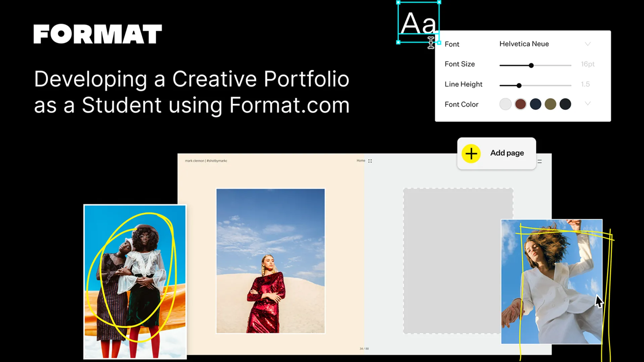Image resolution: width=644 pixels, height=362 pixels.
Task: Click the Aa text box sample
Action: click(x=419, y=22)
